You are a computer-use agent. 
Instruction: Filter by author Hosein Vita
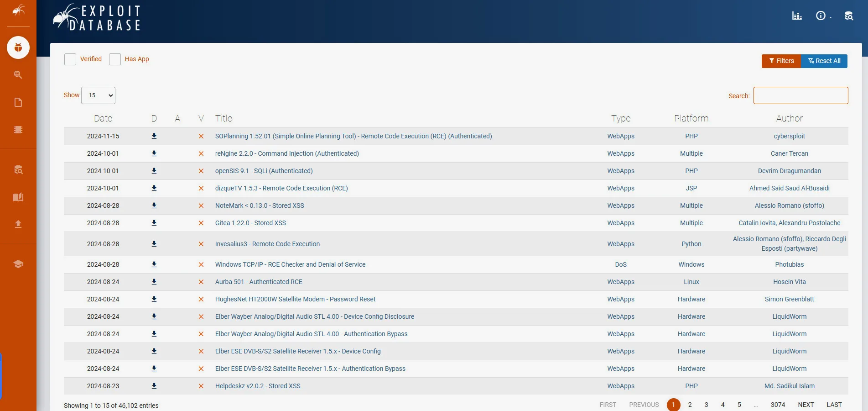tap(790, 282)
